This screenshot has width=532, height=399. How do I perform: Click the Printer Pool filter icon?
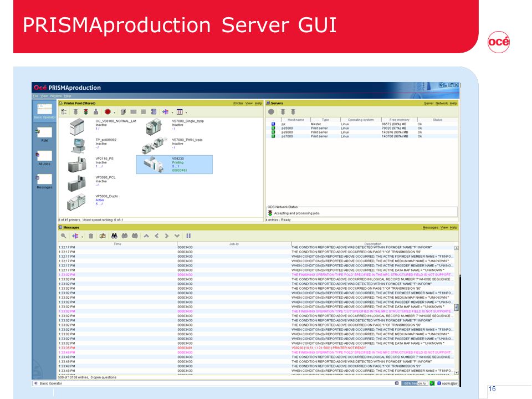pyautogui.click(x=165, y=111)
